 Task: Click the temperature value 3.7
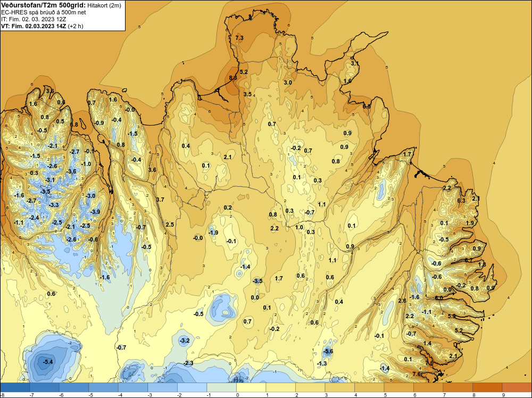[160, 200]
